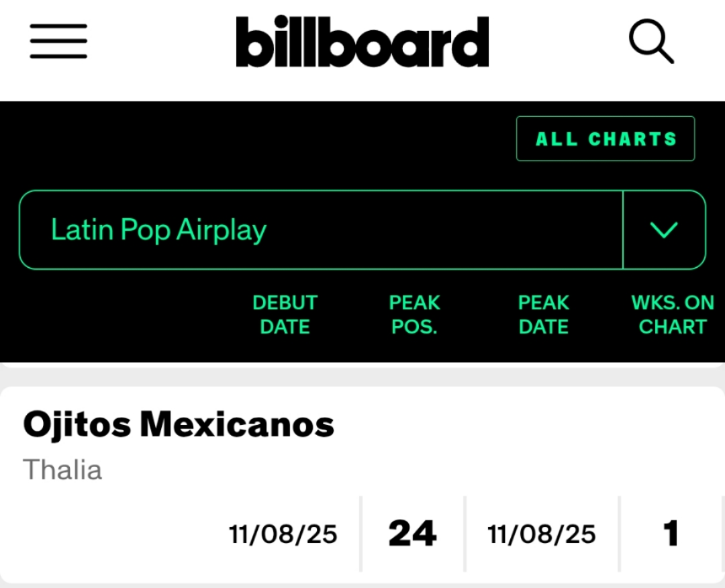Click the DEBUT DATE column header
The width and height of the screenshot is (725, 588).
point(285,315)
